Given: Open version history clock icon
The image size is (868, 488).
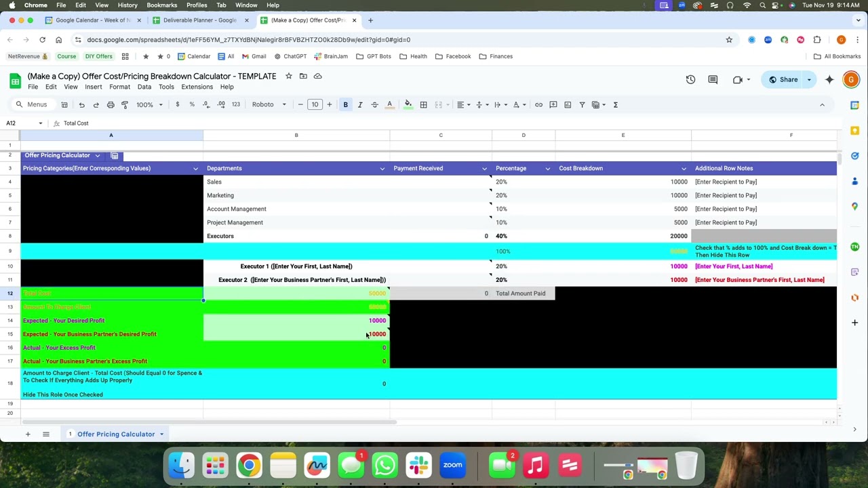Looking at the screenshot, I should [x=690, y=80].
